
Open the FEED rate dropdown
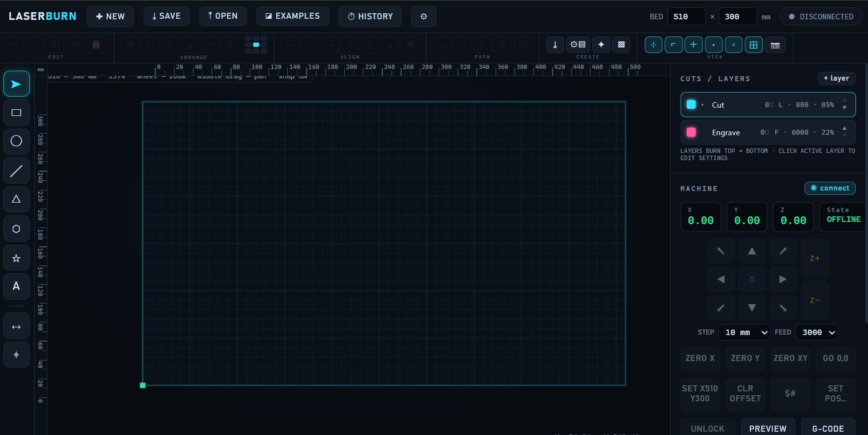[817, 332]
